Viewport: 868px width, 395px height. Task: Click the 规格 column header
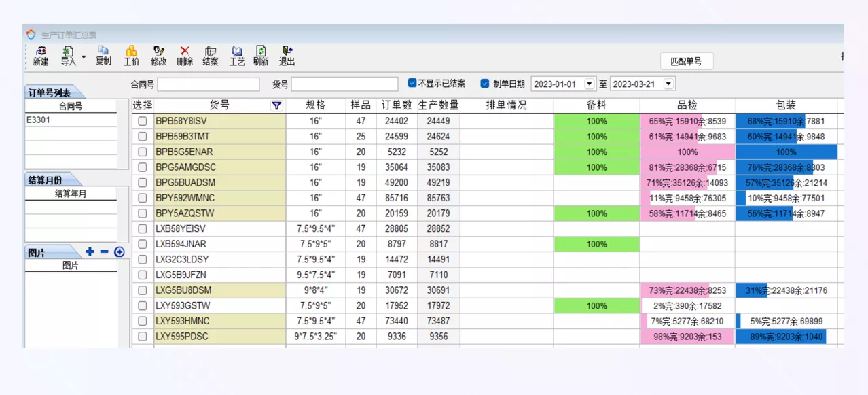click(x=316, y=105)
